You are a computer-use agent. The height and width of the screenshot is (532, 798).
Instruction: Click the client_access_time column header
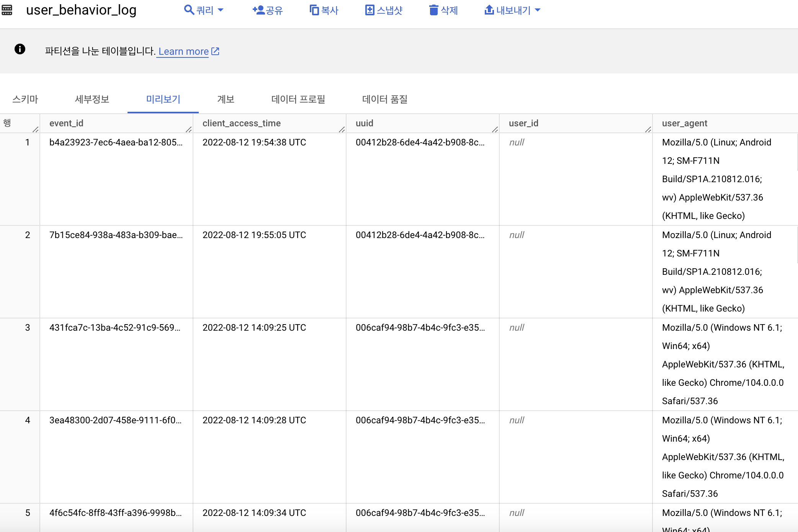point(242,123)
